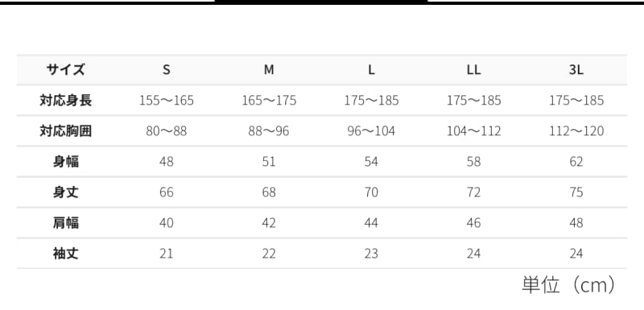The width and height of the screenshot is (644, 310).
Task: Click the 身丈 value 75
Action: tap(576, 192)
